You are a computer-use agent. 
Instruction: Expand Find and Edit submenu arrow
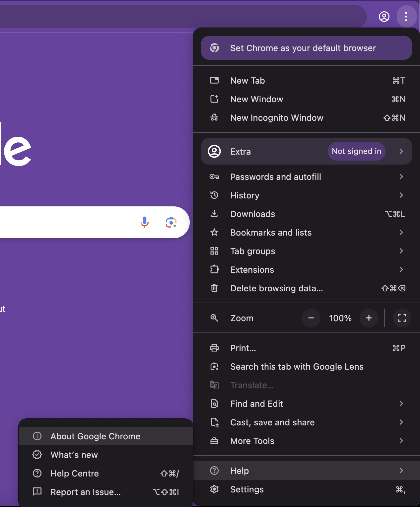coord(401,403)
